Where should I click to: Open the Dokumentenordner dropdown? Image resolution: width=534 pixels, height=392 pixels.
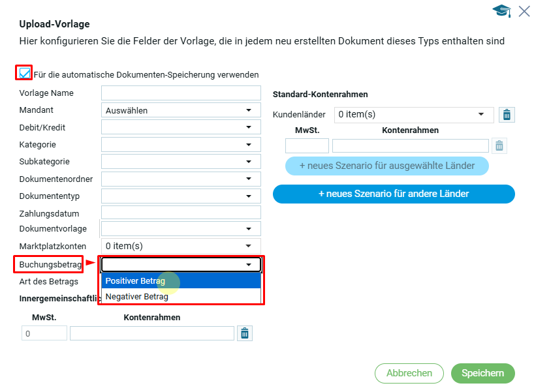click(181, 178)
